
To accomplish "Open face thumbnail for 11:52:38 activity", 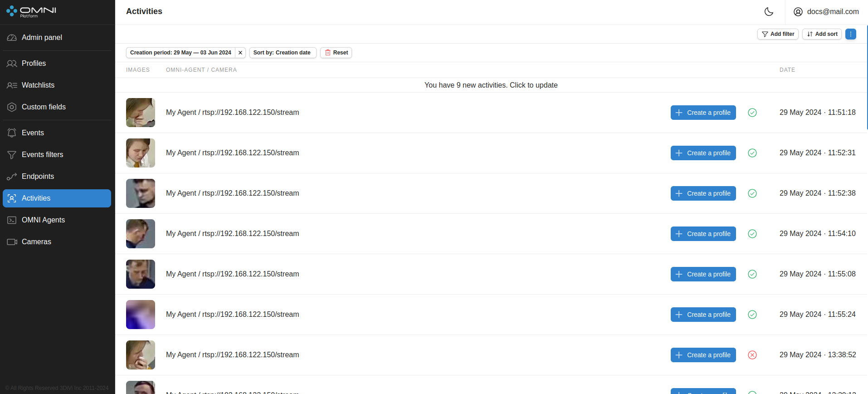I will (141, 193).
